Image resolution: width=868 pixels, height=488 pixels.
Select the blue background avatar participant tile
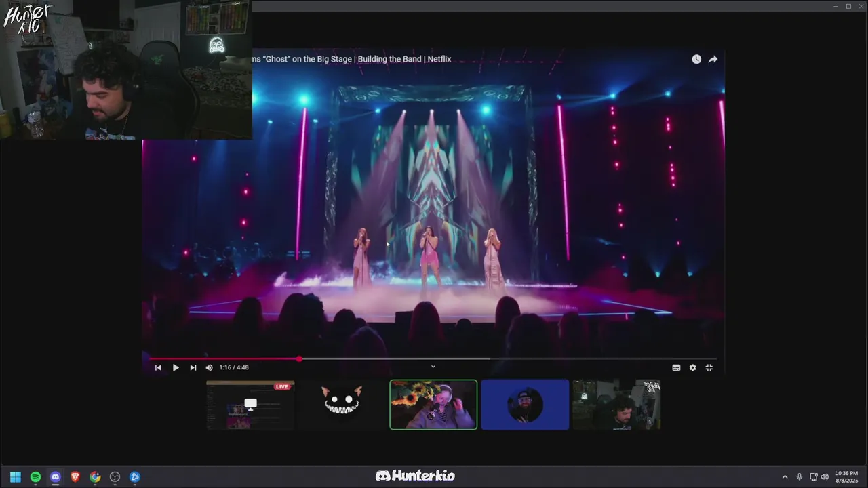525,405
